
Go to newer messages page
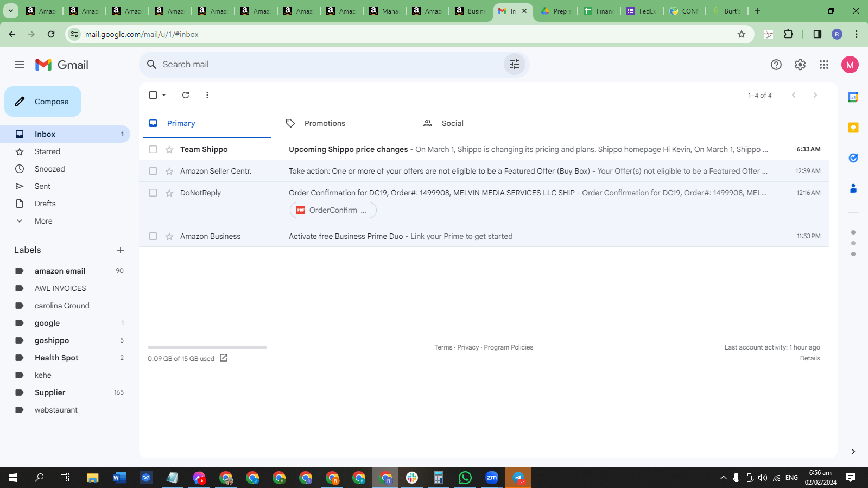[794, 95]
